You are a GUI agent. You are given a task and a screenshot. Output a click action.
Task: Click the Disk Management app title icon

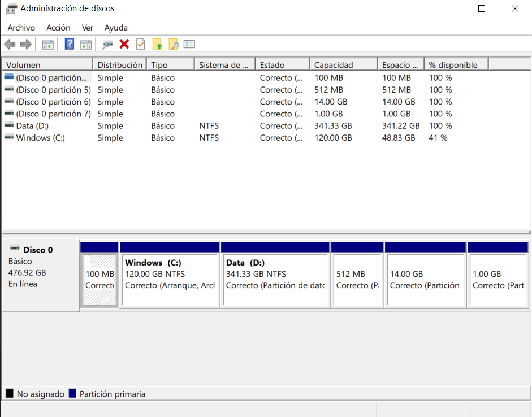tap(11, 8)
